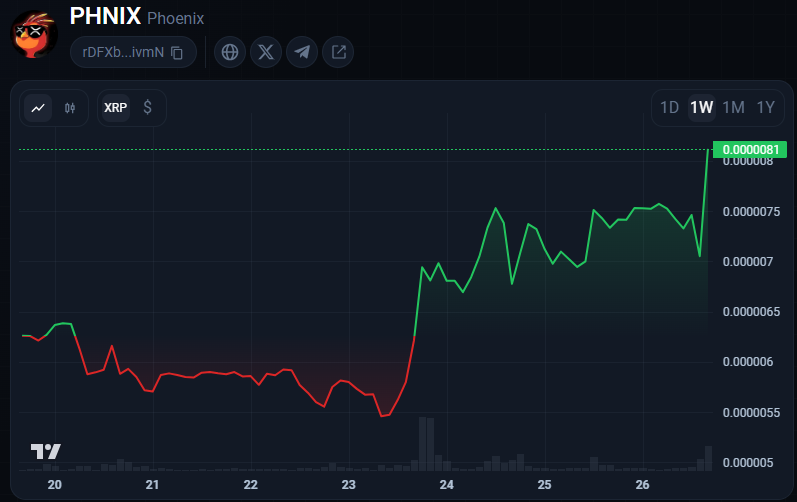Click the tallest volume bar near 24
The image size is (797, 502).
click(x=422, y=444)
